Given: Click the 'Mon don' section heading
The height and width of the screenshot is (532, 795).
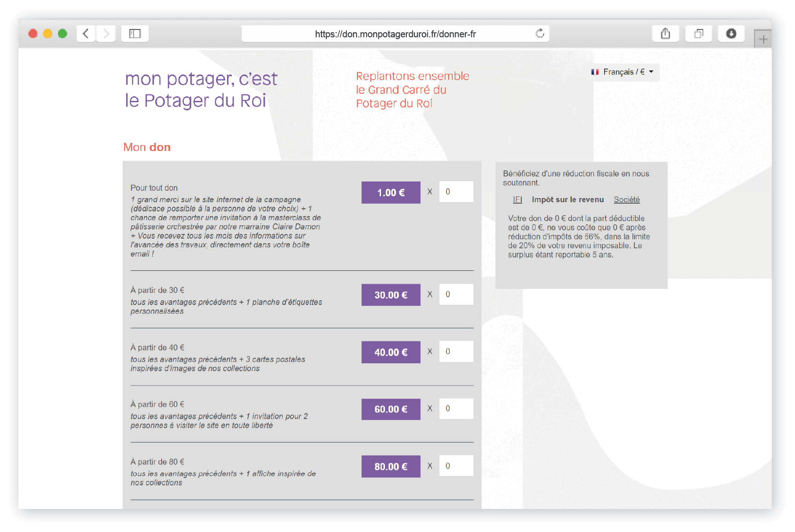Looking at the screenshot, I should [147, 147].
